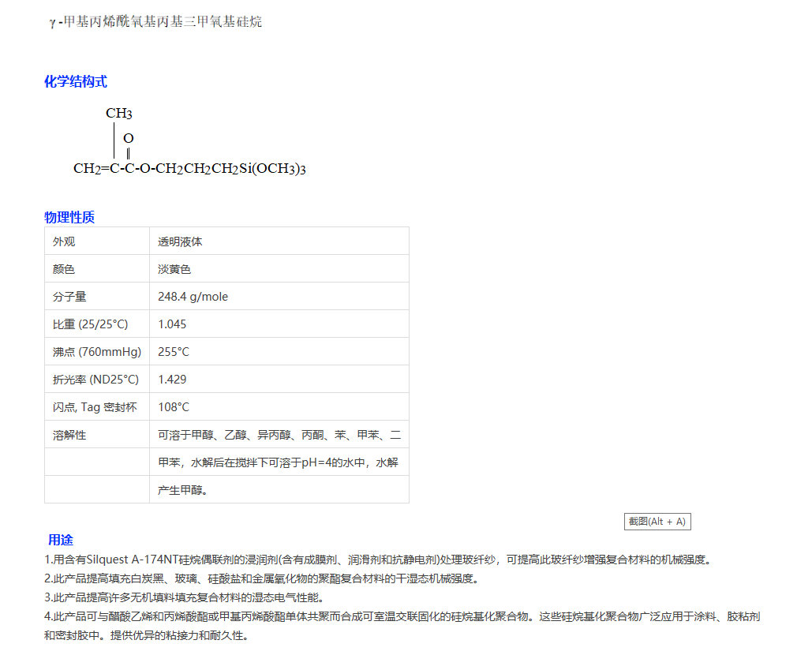Open the 用途 section heading

click(x=61, y=540)
